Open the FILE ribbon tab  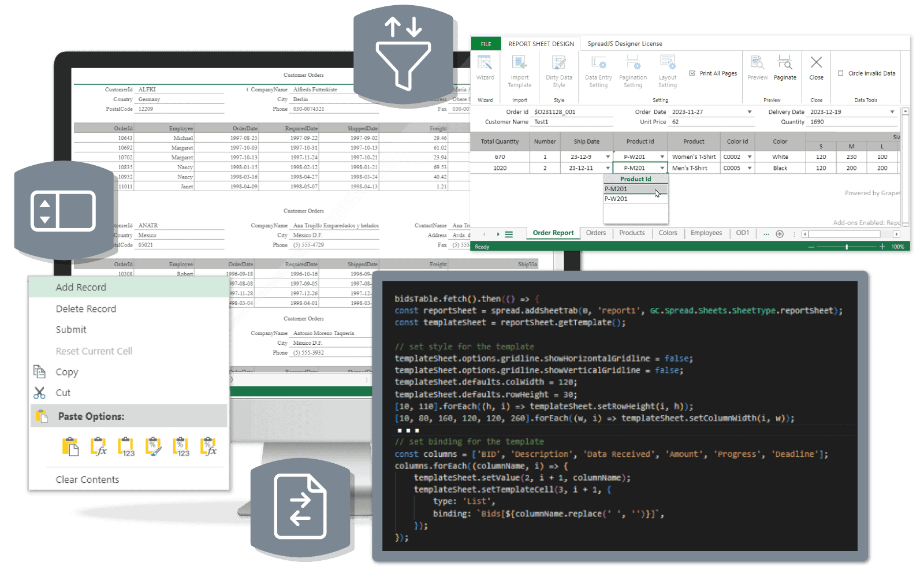pos(486,44)
